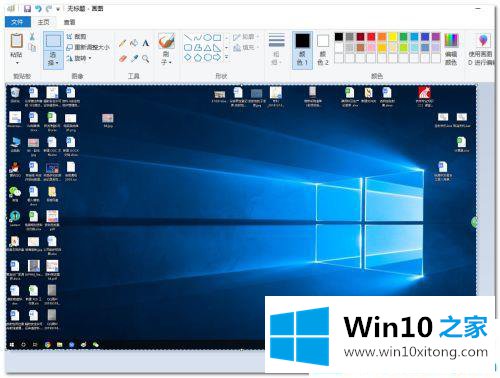Pick the yellow color swatch
Image resolution: width=500 pixels, height=378 pixels.
tap(393, 37)
